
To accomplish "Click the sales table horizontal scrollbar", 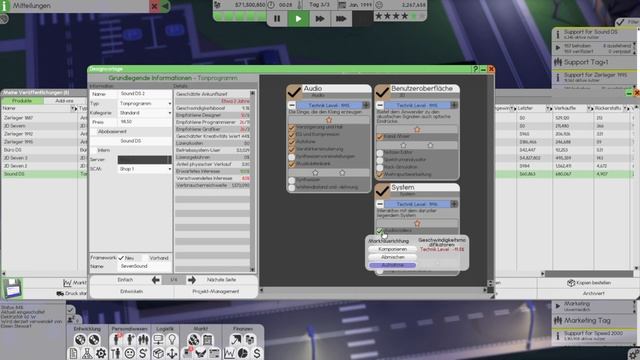I will click(589, 274).
